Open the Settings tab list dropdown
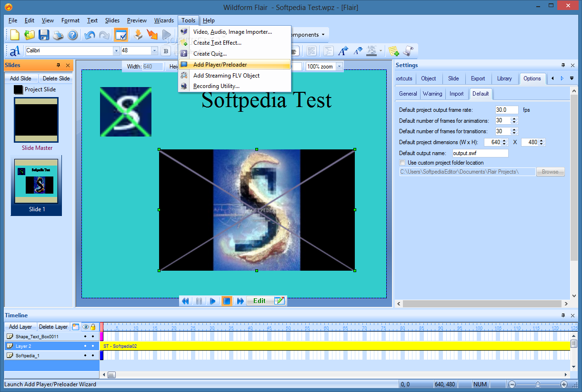582x392 pixels. (x=572, y=78)
